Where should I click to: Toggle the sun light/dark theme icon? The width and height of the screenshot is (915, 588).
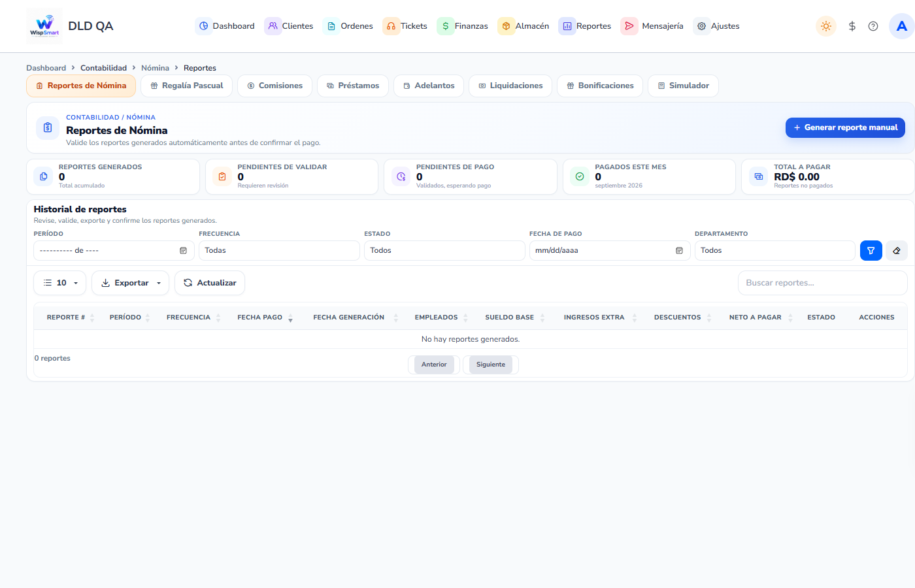826,26
